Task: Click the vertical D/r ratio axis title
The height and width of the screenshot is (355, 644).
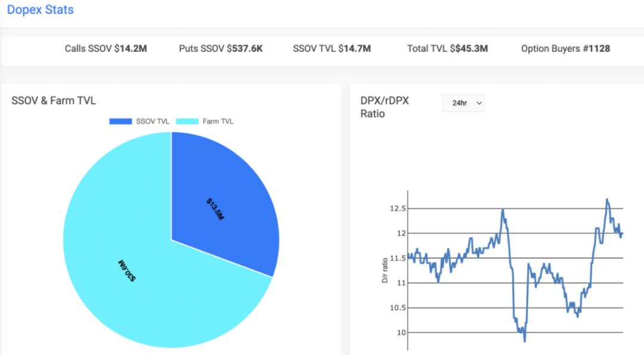Action: 385,269
